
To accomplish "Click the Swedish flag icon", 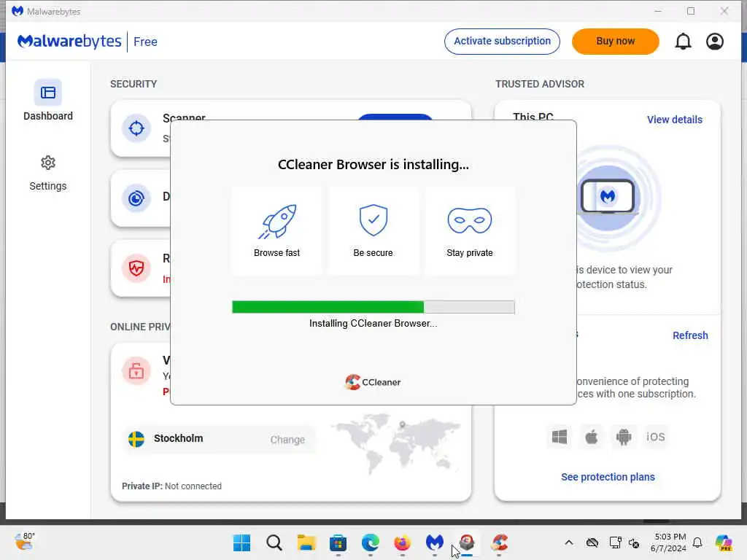I will (x=136, y=438).
